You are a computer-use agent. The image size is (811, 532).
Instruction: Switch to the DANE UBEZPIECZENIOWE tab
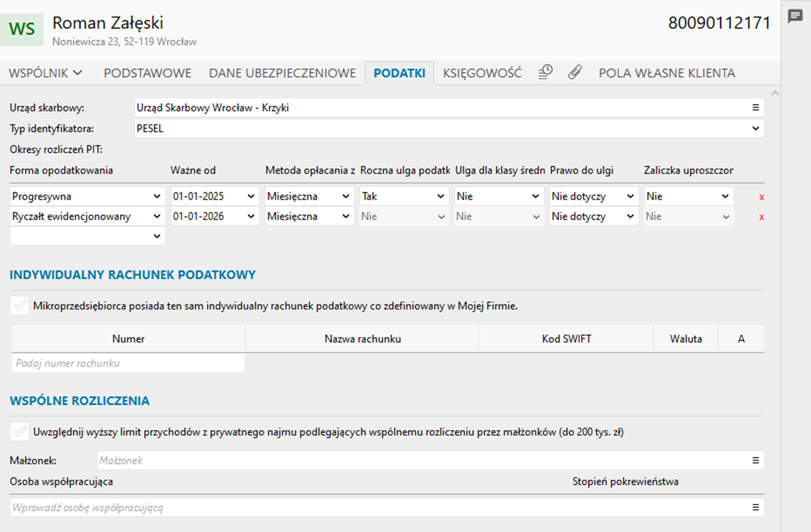(282, 73)
